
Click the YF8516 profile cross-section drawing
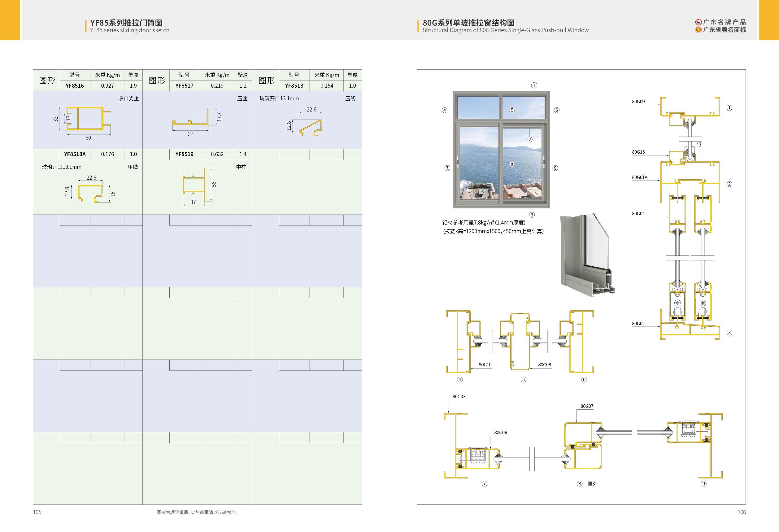pyautogui.click(x=88, y=118)
